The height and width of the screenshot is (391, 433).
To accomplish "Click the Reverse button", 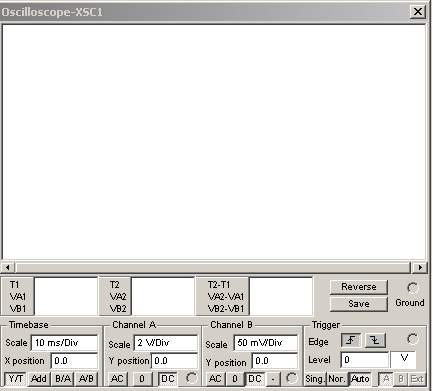I will pos(359,287).
